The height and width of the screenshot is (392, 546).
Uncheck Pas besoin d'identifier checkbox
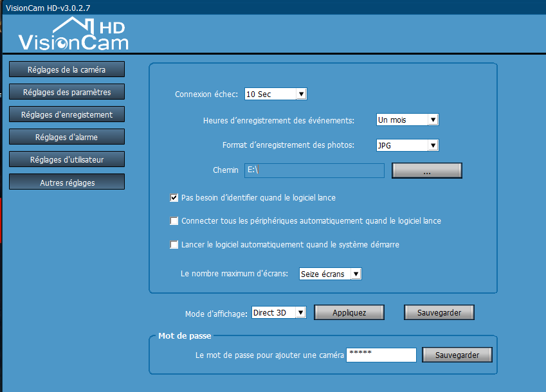(x=174, y=198)
